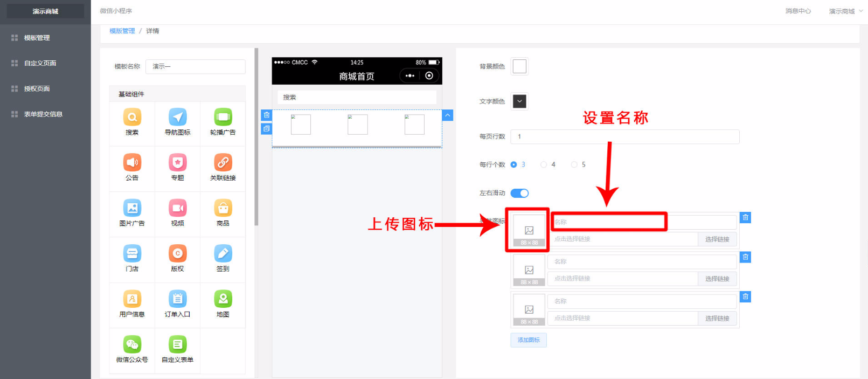Screen dimensions: 868x379
Task: Add the 自定义表单 custom form component
Action: 177,350
